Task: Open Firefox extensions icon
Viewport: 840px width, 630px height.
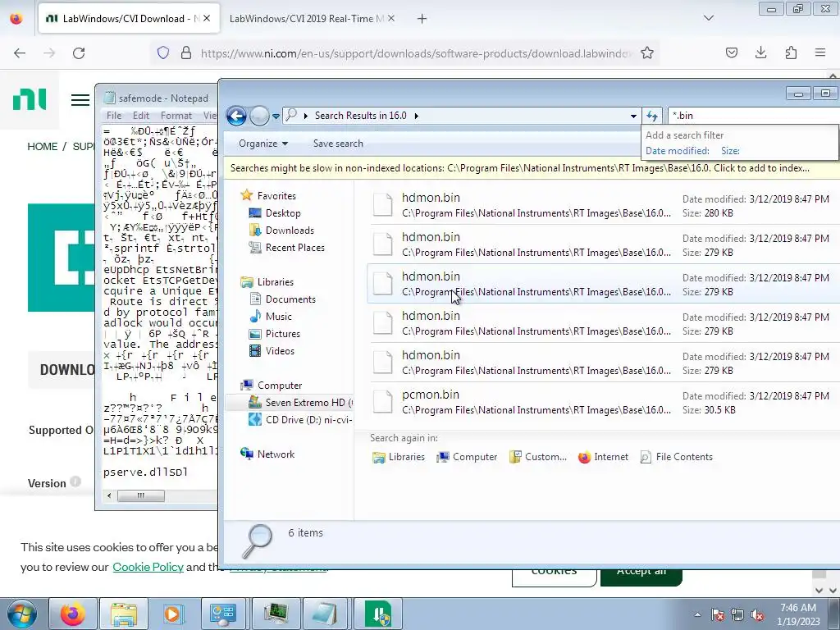Action: [791, 52]
